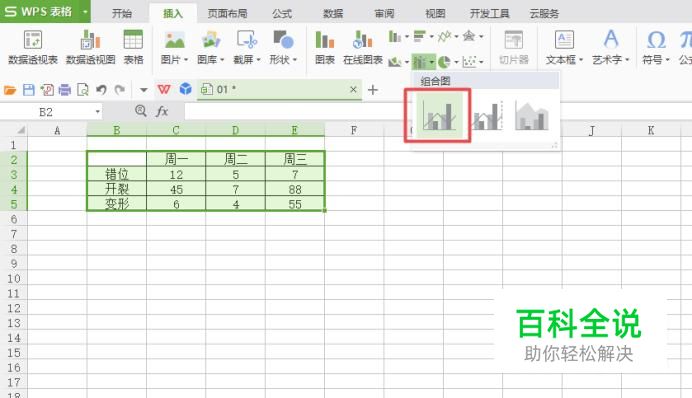Open file with folder icon
This screenshot has width=692, height=398.
point(10,90)
